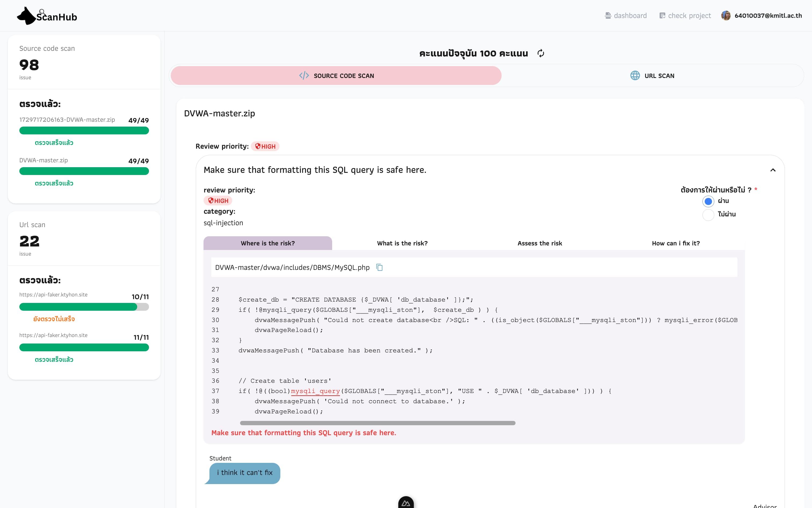Click the ยังตรวจไม่เสร็จ status label
This screenshot has height=508, width=812.
54,319
